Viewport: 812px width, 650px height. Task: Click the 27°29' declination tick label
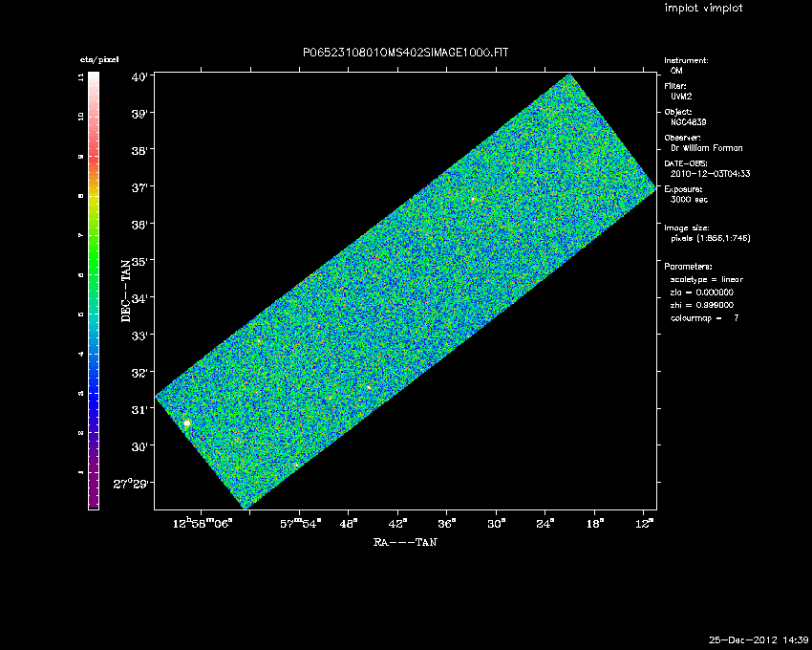(132, 484)
